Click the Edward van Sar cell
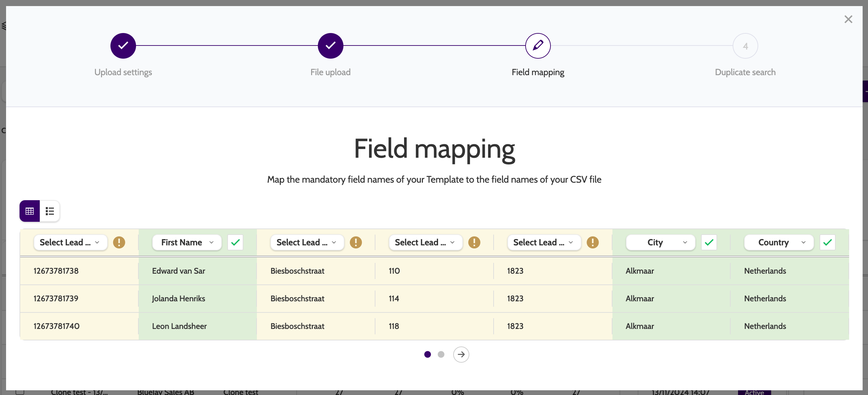The image size is (868, 395). 178,271
